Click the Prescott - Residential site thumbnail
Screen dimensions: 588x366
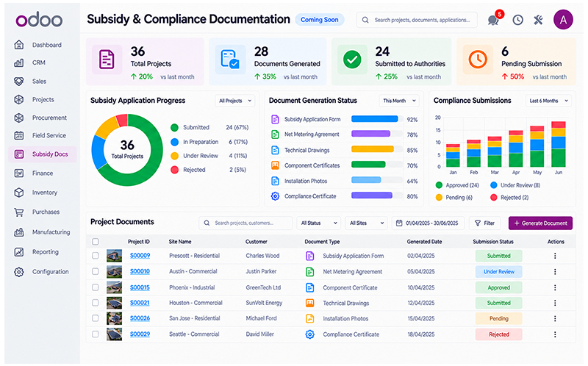[x=114, y=256]
